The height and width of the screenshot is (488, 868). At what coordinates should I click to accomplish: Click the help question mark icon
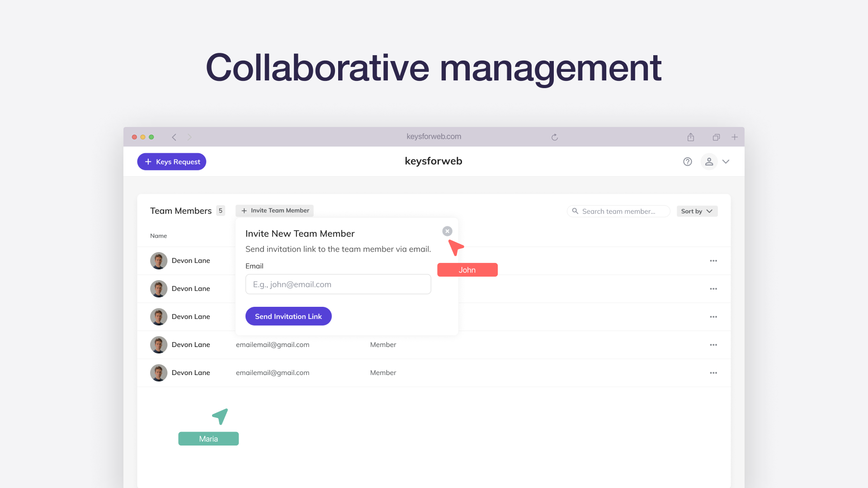click(687, 162)
